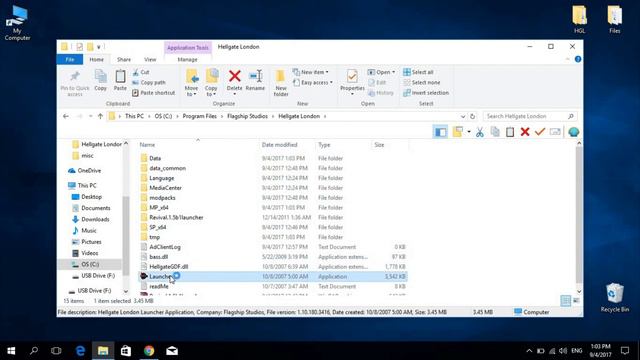Click the orange checkmark icon in toolbar
This screenshot has width=640, height=360.
(x=540, y=131)
